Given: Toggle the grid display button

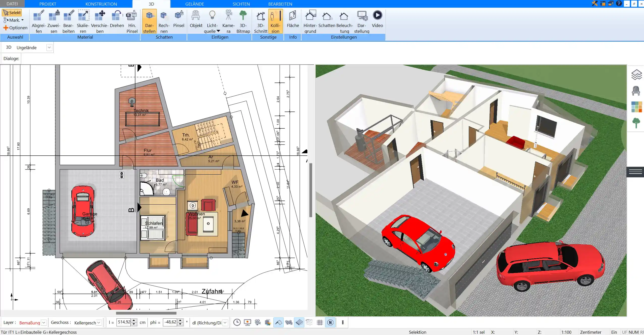Looking at the screenshot, I should tap(320, 322).
